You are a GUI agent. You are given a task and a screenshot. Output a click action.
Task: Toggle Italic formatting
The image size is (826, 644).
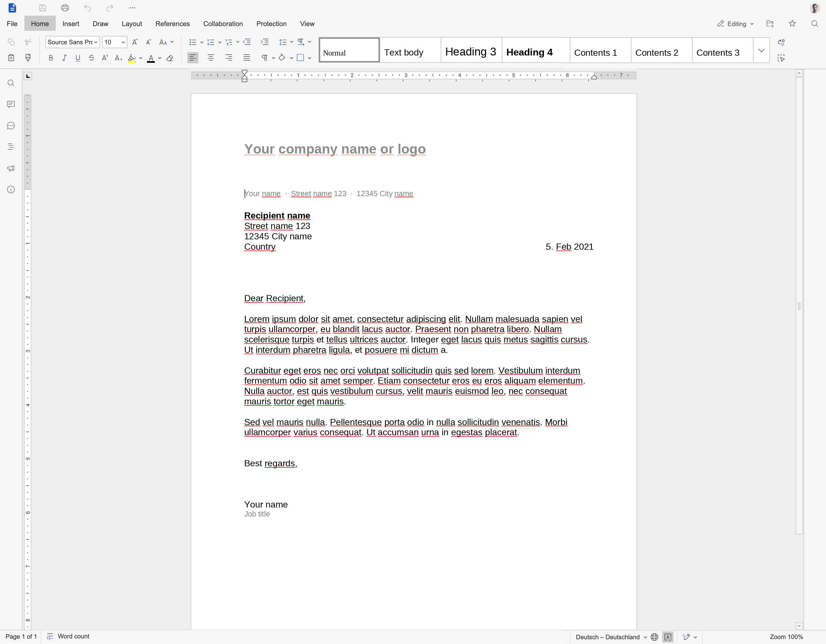point(64,58)
